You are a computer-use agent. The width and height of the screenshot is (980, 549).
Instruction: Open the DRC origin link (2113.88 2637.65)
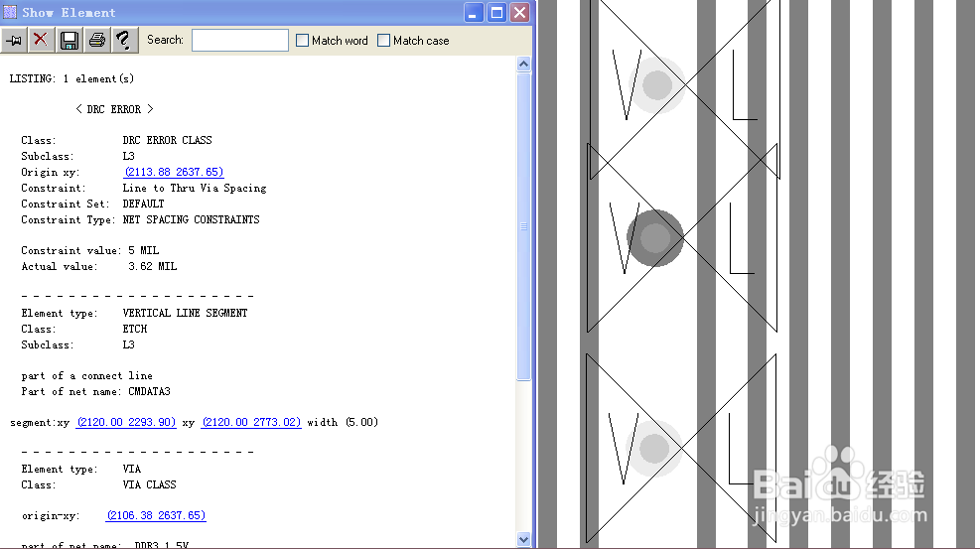pos(174,172)
